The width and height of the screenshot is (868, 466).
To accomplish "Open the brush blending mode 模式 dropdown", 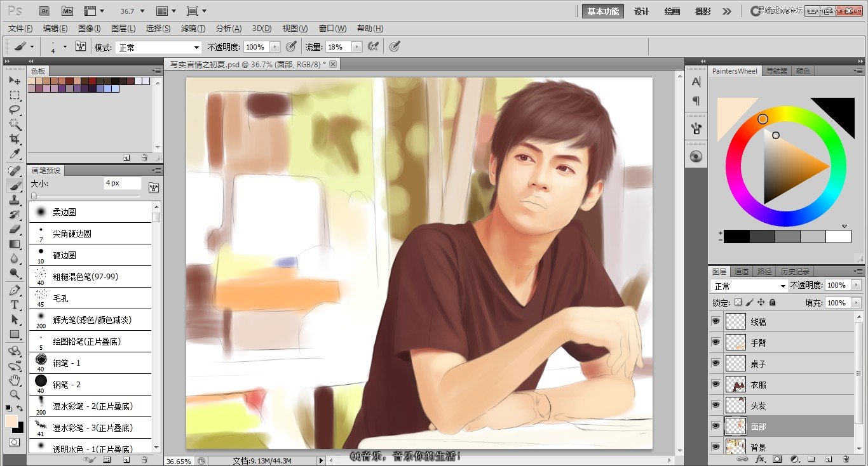I will (158, 47).
